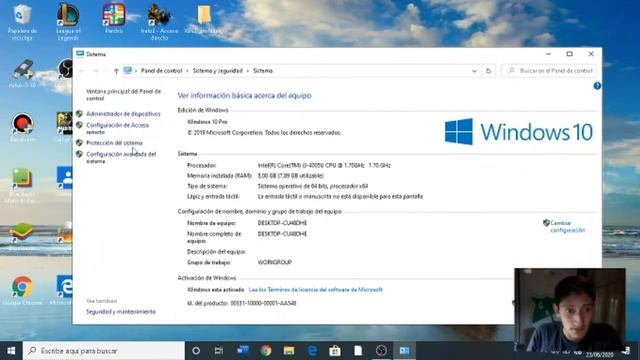Open the Parchís game desktop shortcut

tap(114, 18)
